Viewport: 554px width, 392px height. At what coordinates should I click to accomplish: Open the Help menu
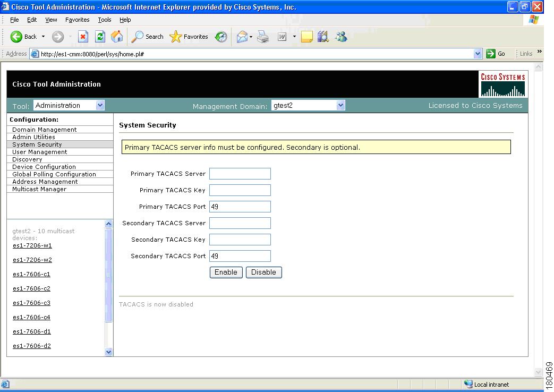tap(125, 20)
